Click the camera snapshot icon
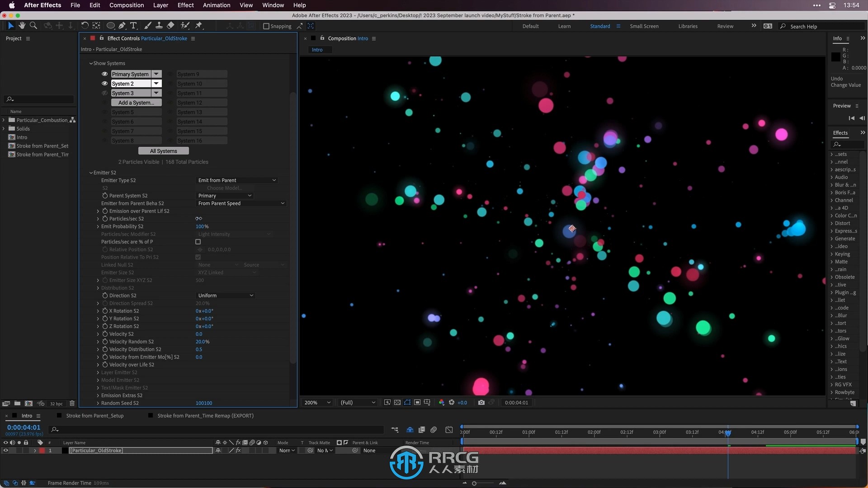Screen dimensions: 868x488 pyautogui.click(x=481, y=402)
